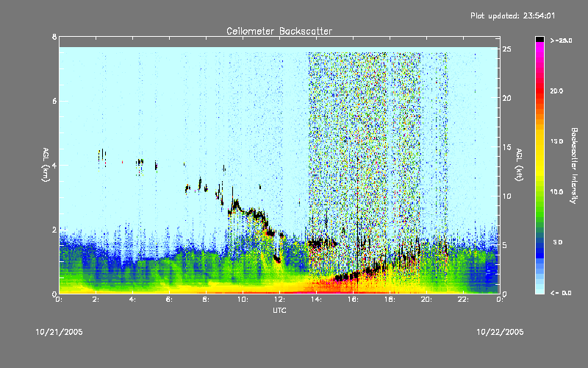Click the 10 tick on kft axis

pos(507,197)
